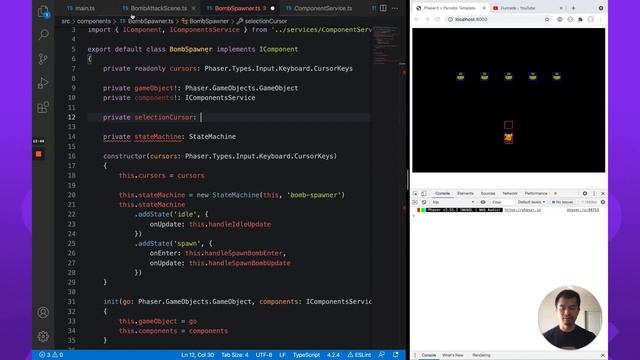Open the Search view in the activity bar

(x=43, y=35)
